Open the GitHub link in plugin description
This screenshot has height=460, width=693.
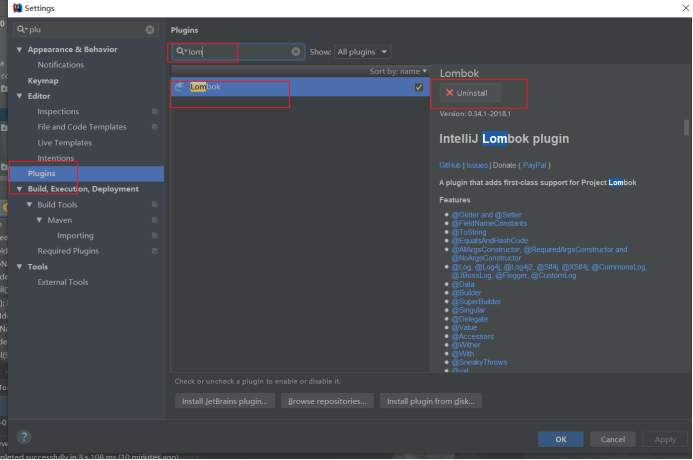coord(450,165)
